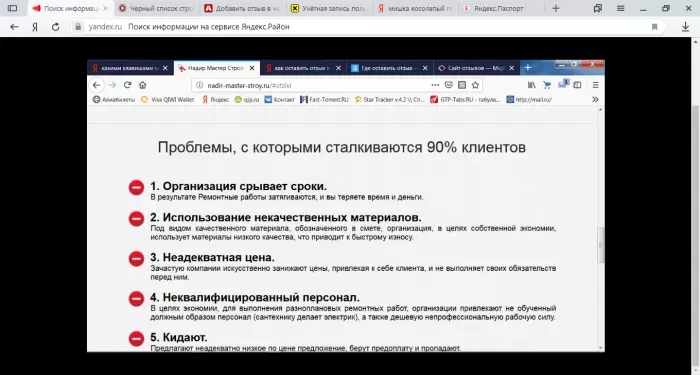Bookmark the page via Yandex address bar flag
700x375 pixels.
654,27
